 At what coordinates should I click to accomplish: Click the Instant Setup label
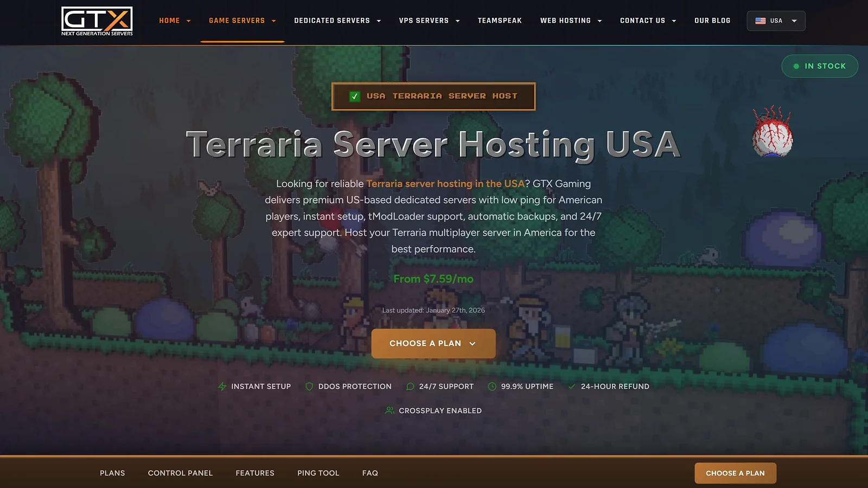(261, 387)
